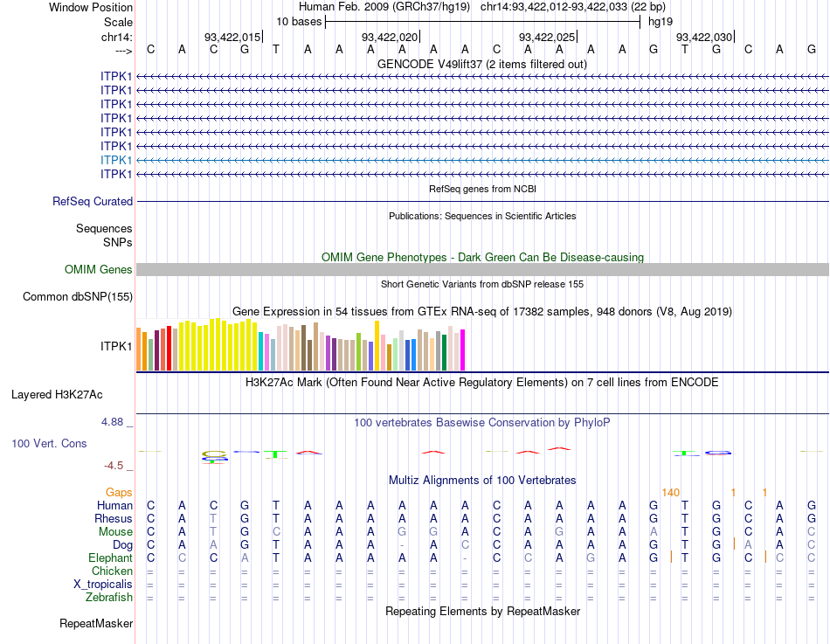This screenshot has height=644, width=830.
Task: Click the chr14: ruler label
Action: pyautogui.click(x=117, y=37)
